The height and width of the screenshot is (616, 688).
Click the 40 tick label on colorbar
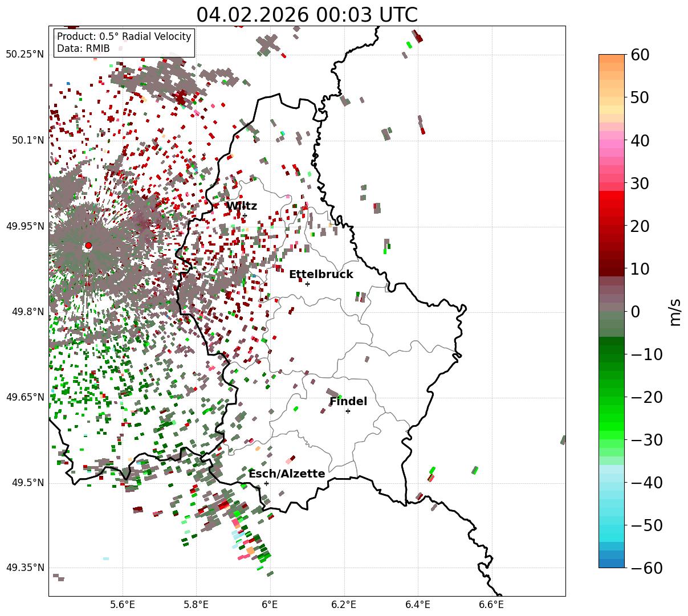[640, 140]
